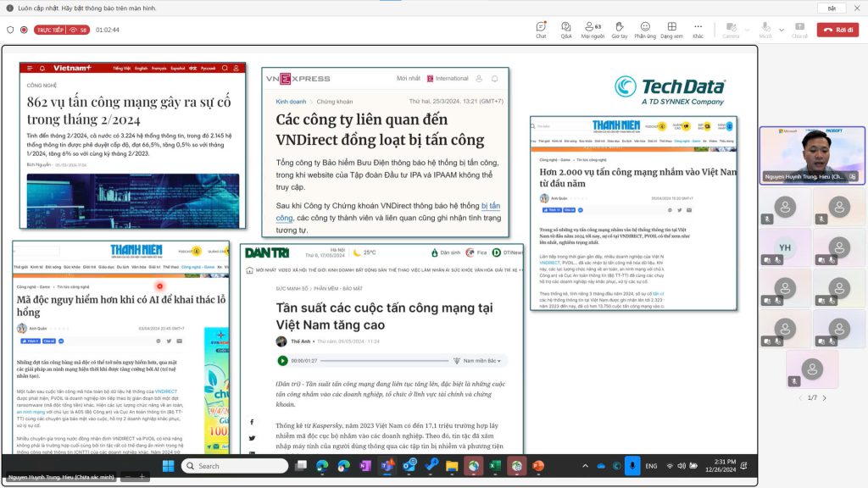The image size is (868, 488).
Task: Open the Windows Start menu
Action: click(x=169, y=466)
